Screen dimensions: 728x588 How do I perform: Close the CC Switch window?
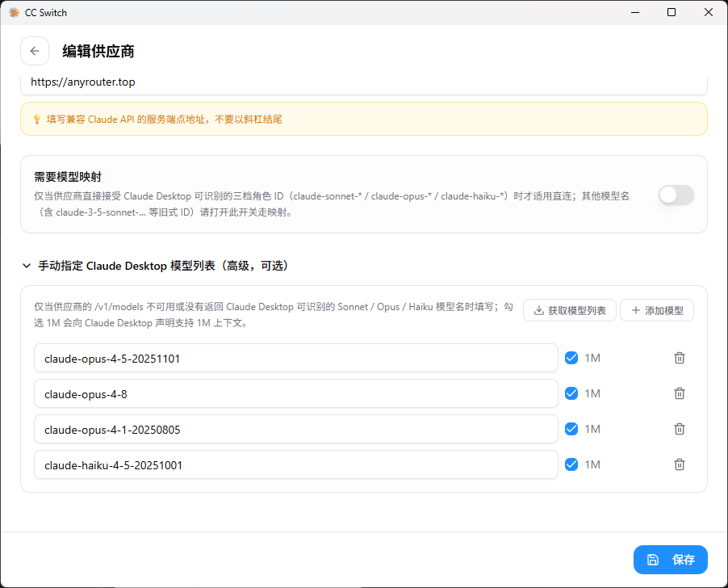pyautogui.click(x=708, y=13)
